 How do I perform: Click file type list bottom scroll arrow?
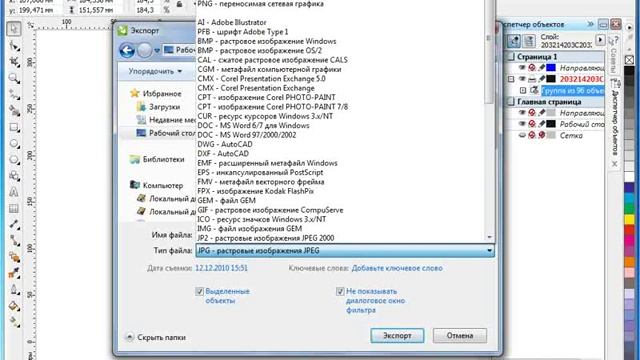[x=489, y=237]
